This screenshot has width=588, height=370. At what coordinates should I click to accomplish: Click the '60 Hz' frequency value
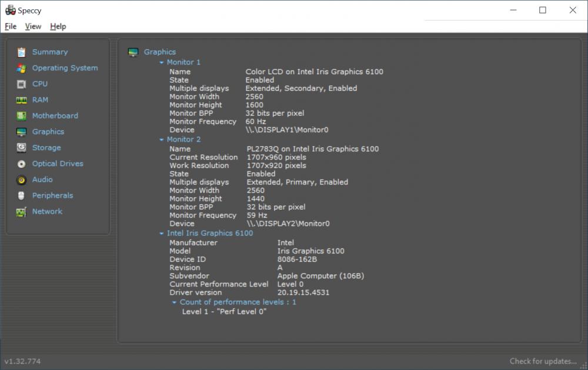[256, 122]
